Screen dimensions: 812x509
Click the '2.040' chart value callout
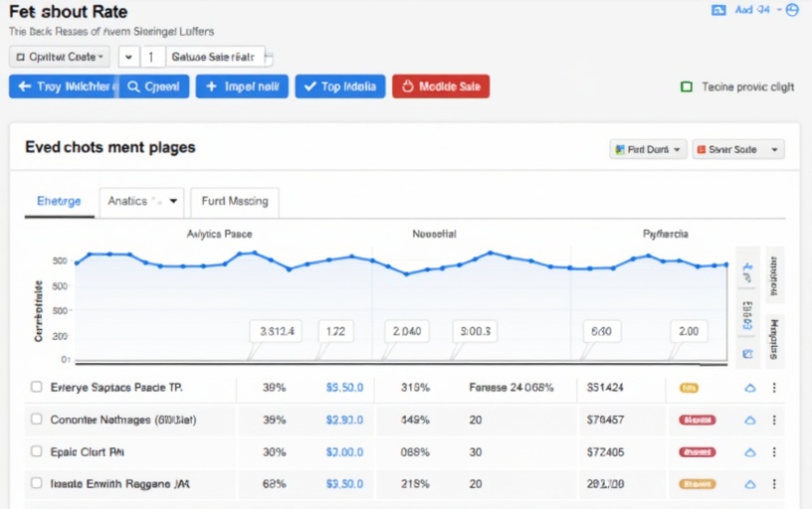(407, 331)
